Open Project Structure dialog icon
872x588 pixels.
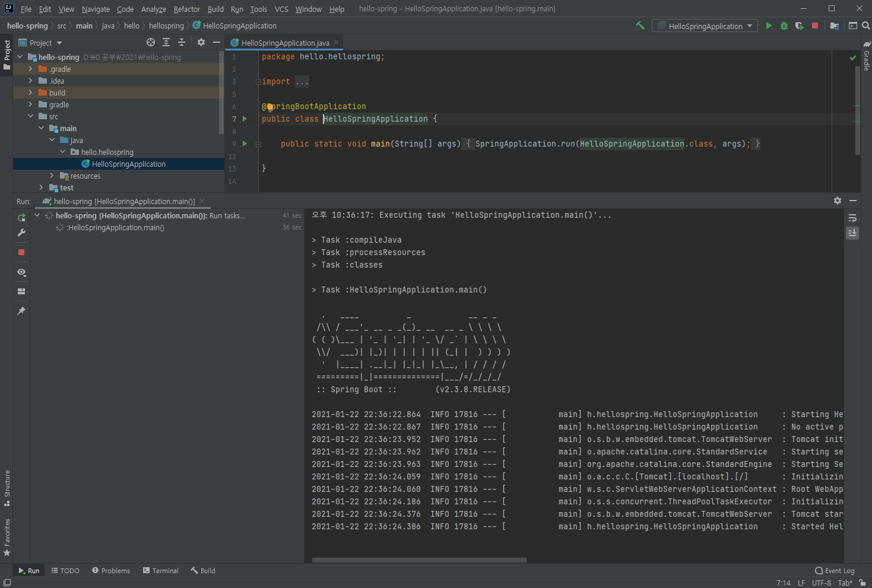[835, 26]
